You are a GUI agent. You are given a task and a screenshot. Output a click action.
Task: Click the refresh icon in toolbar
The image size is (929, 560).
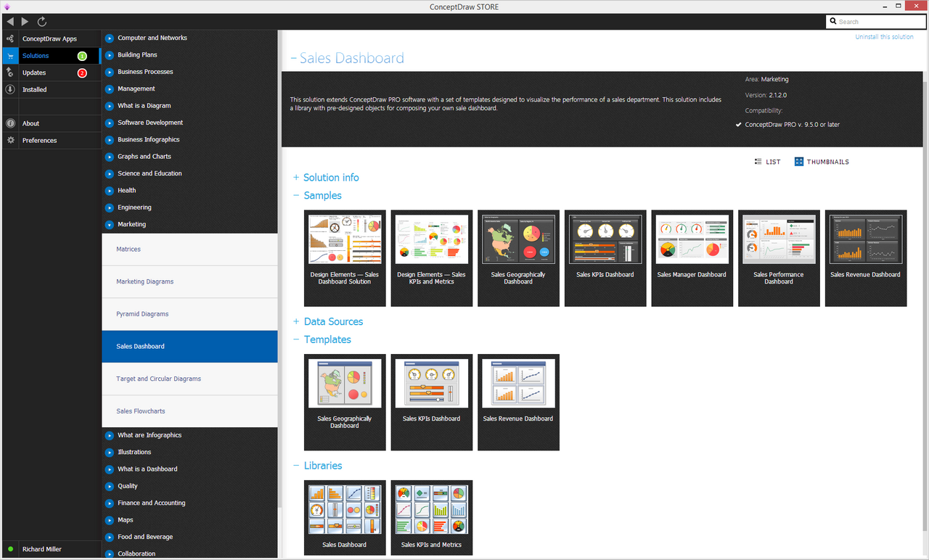pos(42,22)
